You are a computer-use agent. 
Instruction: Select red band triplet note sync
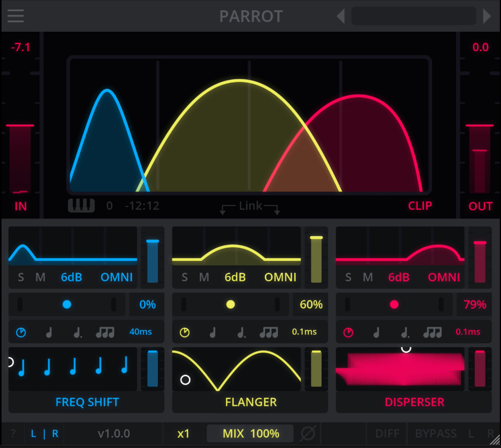click(432, 332)
